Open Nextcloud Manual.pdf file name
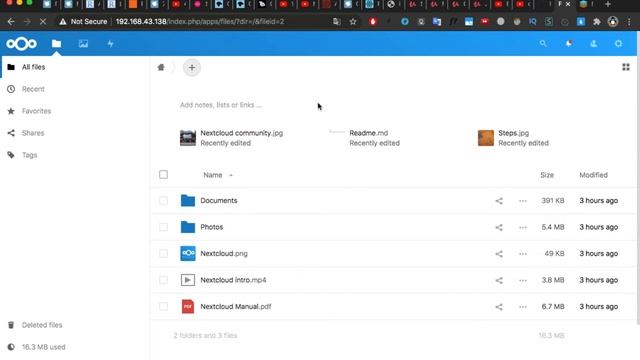 [x=236, y=307]
